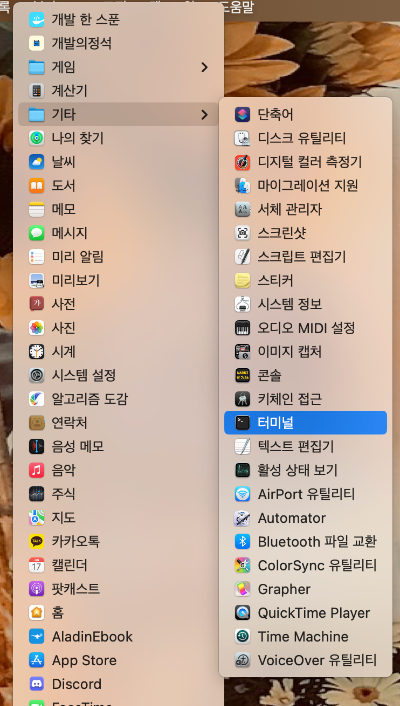
Task: Click the ColorSync 유틸리티 icon
Action: [242, 565]
